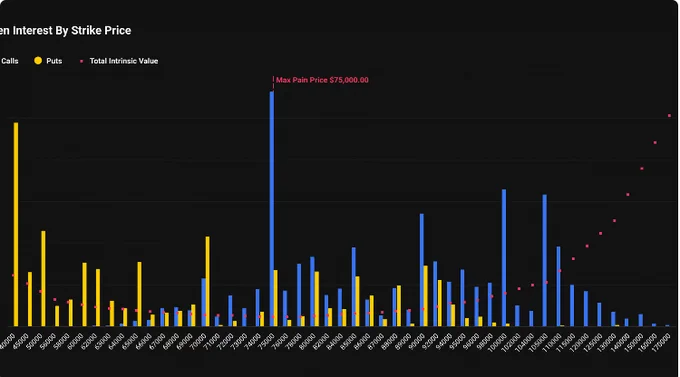680x377 pixels.
Task: Select the yellow puts bar at 65000
Action: (x=139, y=294)
